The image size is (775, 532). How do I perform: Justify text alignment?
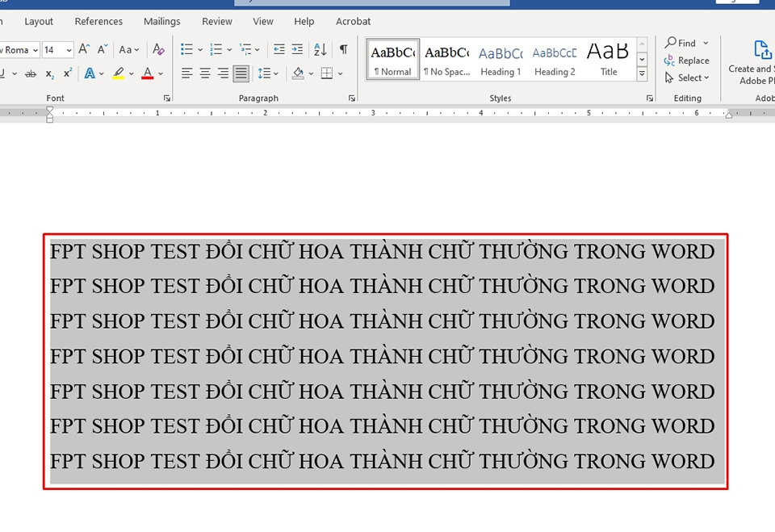tap(241, 73)
